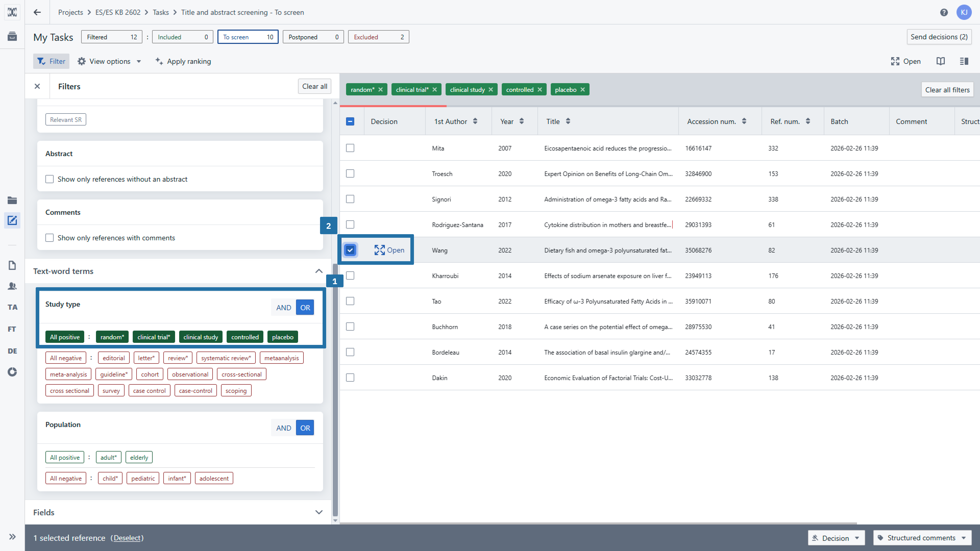Check Show only references without an abstract
This screenshot has height=551, width=980.
50,179
